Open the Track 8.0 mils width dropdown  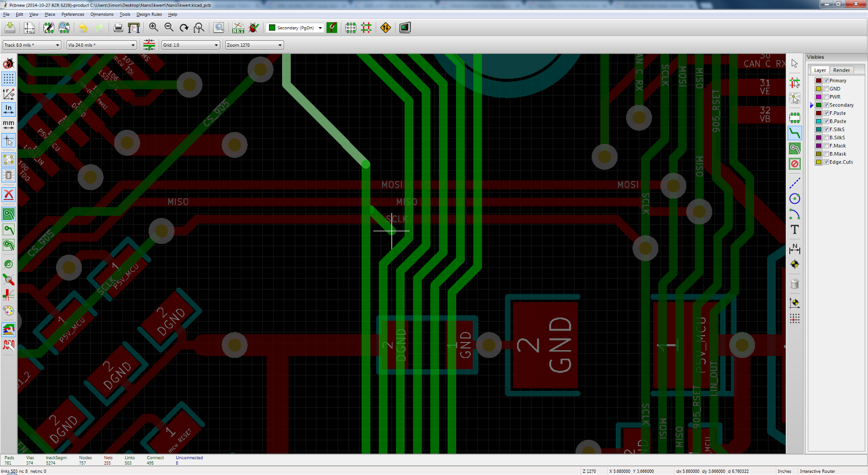tap(32, 45)
